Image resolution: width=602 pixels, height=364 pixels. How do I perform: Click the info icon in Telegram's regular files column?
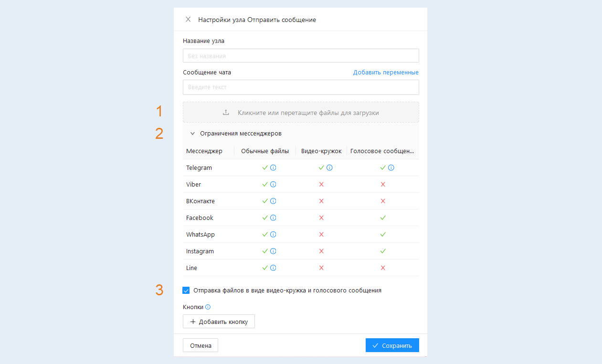[x=273, y=168]
